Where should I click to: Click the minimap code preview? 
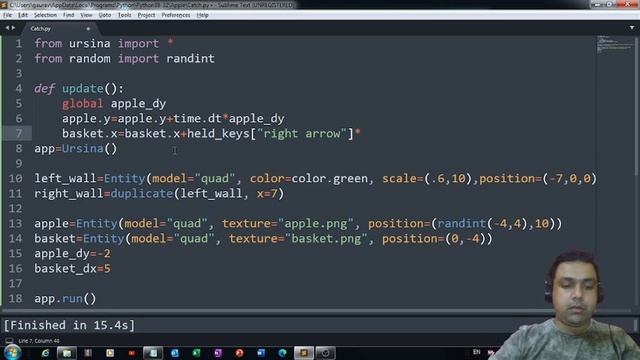point(614,45)
